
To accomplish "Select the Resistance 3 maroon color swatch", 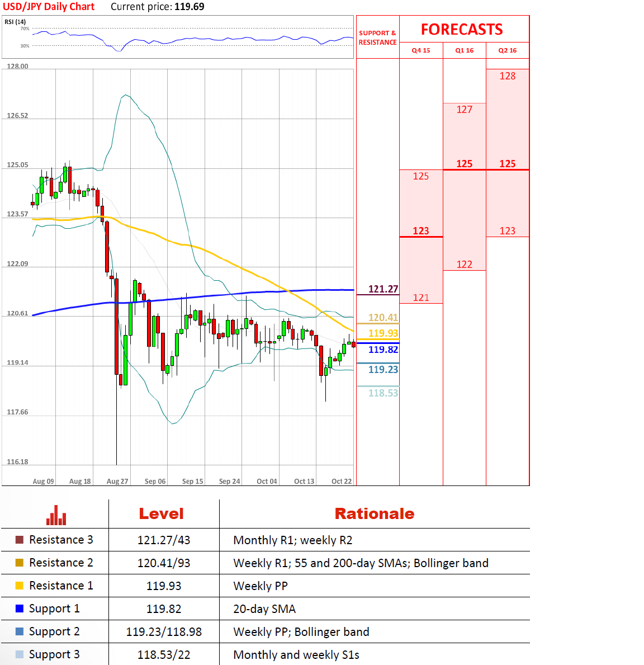I will pyautogui.click(x=19, y=540).
